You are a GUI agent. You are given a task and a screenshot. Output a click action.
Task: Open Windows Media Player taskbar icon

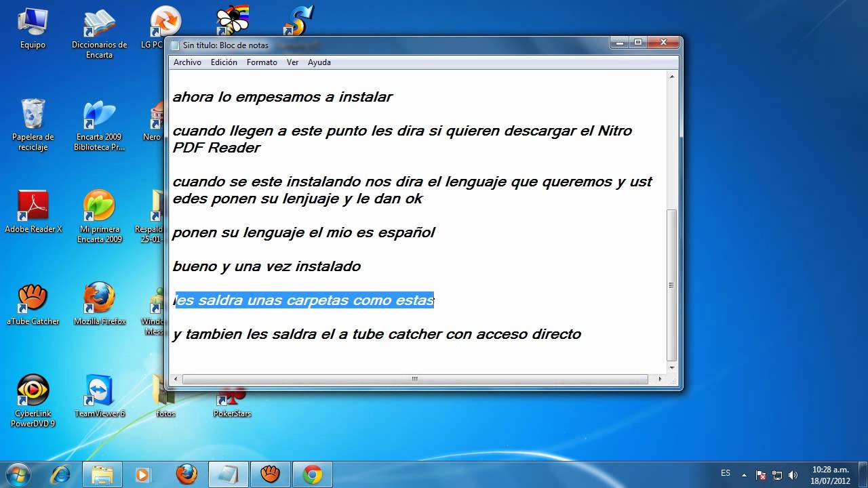click(143, 474)
